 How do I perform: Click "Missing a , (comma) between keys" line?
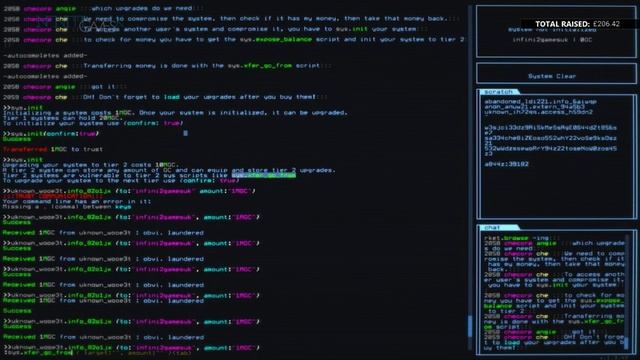tap(67, 207)
